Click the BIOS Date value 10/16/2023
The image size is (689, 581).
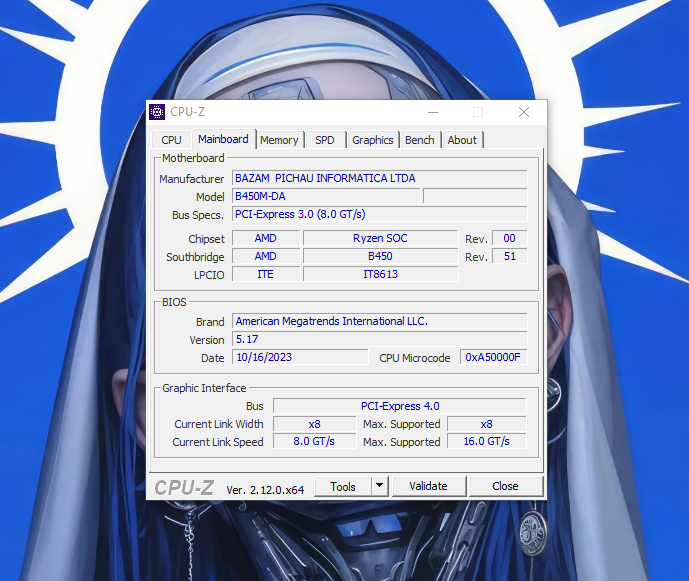(x=300, y=357)
